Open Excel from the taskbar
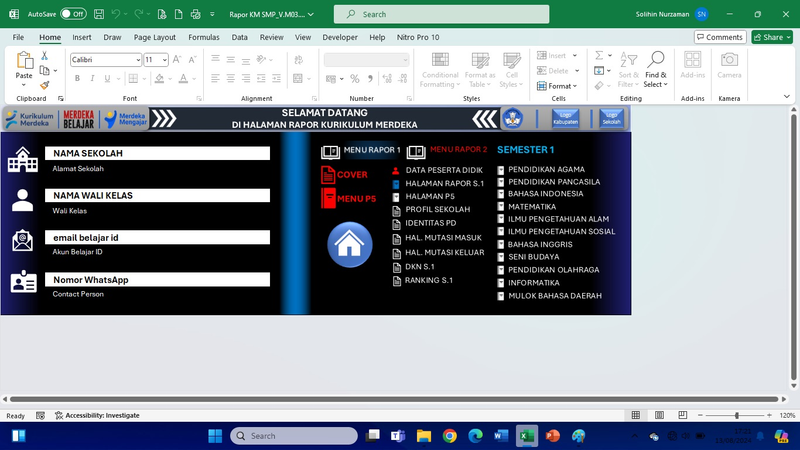The width and height of the screenshot is (800, 450). [x=527, y=436]
